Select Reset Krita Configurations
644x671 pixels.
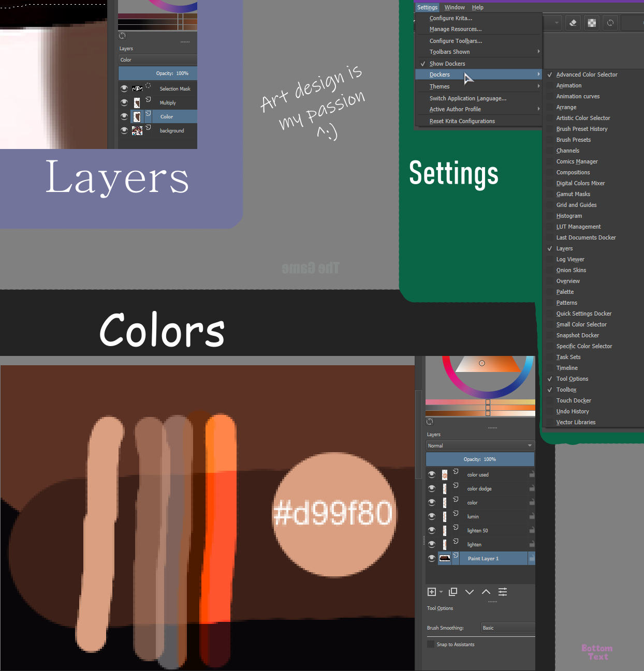click(479, 121)
